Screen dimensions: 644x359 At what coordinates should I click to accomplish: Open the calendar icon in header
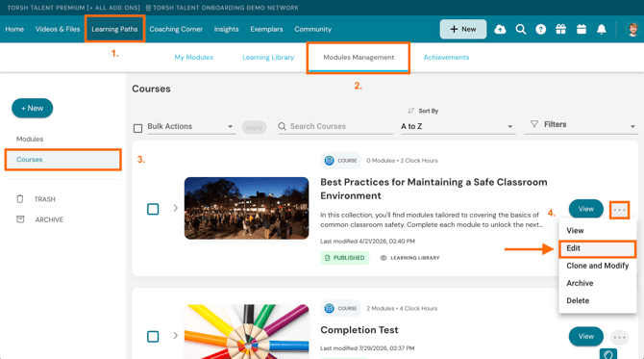click(582, 29)
